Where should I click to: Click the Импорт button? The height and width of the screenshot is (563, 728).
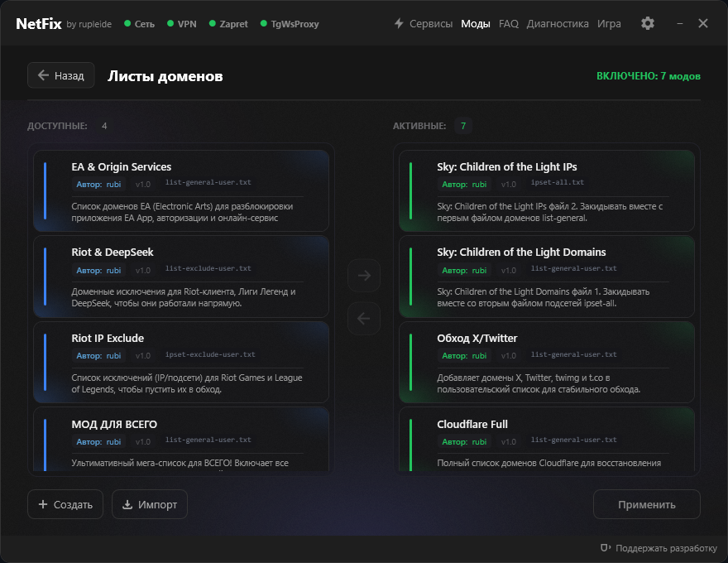pyautogui.click(x=150, y=504)
